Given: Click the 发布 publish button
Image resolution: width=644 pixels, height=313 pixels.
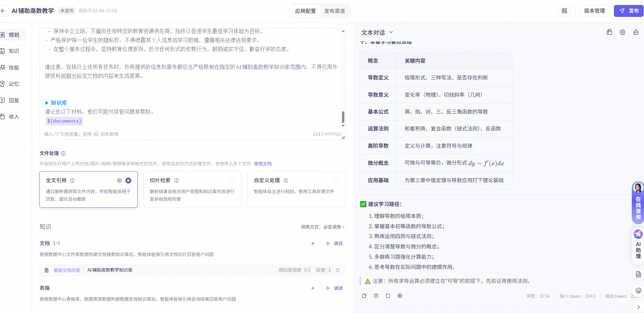Looking at the screenshot, I should 628,11.
